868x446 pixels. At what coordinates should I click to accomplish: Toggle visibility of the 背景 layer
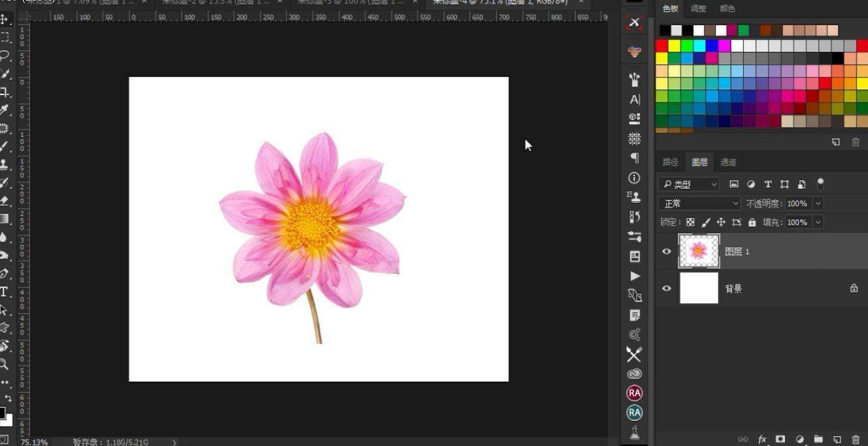[667, 288]
